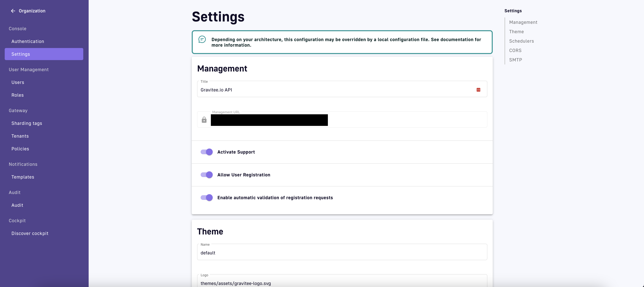
Task: Click the back arrow beside Organization
Action: click(x=13, y=11)
